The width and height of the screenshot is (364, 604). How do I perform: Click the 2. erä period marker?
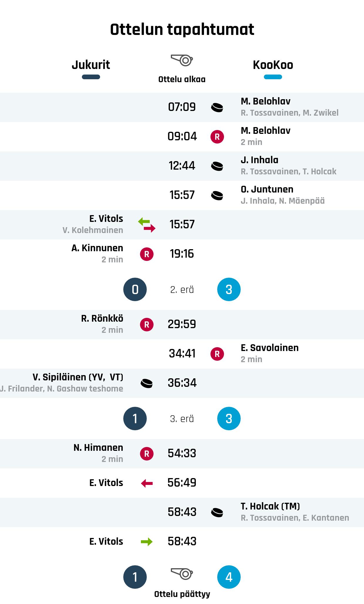[182, 290]
